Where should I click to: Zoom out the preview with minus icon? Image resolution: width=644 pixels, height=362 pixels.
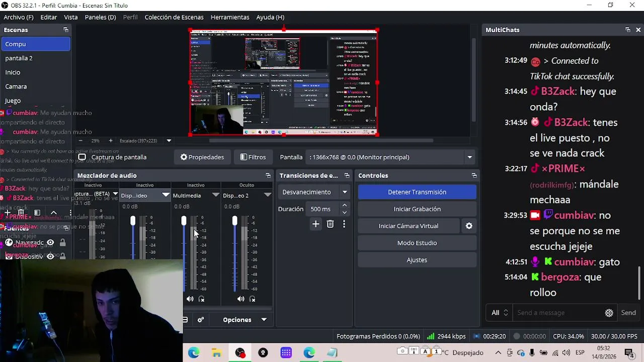(80, 141)
